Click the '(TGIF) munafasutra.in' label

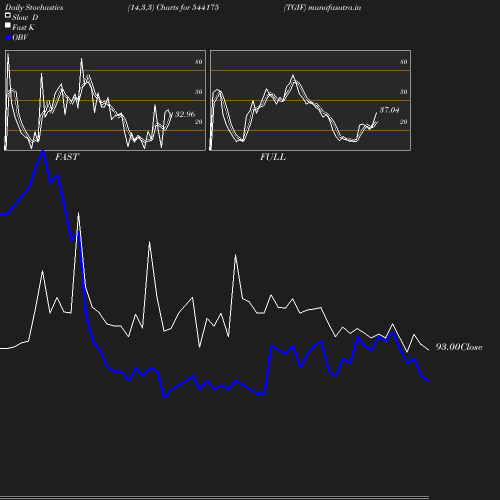point(322,8)
